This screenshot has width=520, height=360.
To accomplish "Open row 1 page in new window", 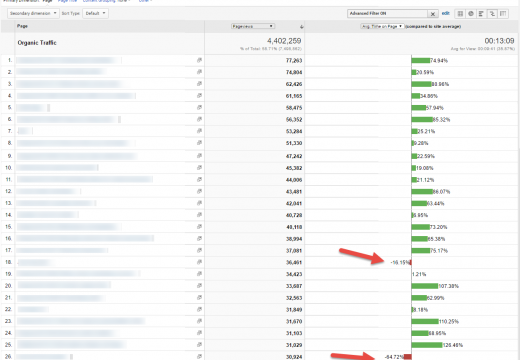I will [199, 60].
